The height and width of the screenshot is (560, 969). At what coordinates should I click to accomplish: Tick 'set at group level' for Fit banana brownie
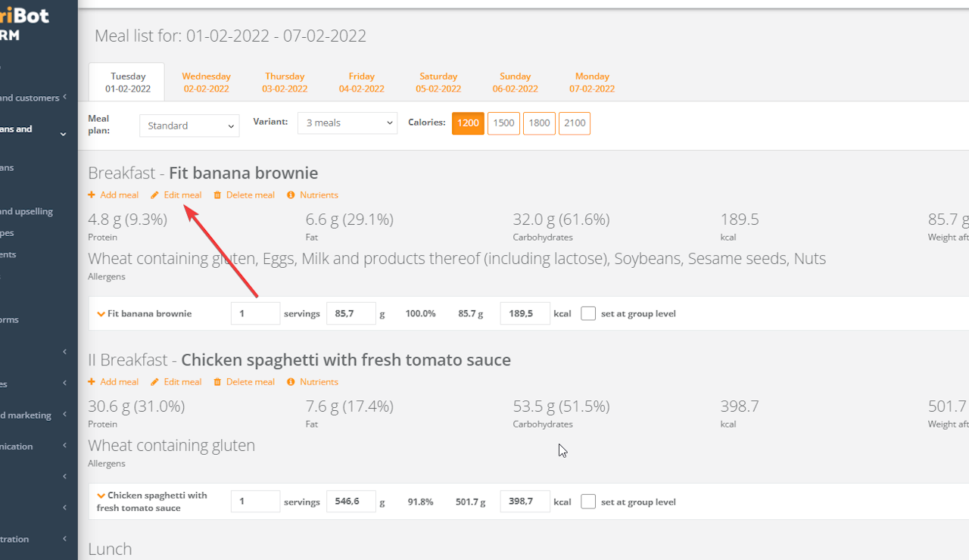(588, 313)
